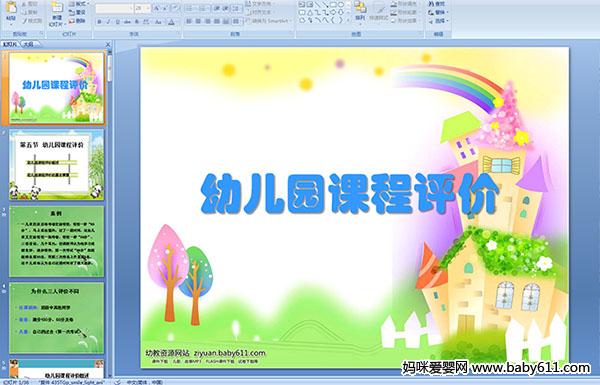Viewport: 600px width, 385px height.
Task: Toggle Bold text formatting
Action: pyautogui.click(x=99, y=22)
